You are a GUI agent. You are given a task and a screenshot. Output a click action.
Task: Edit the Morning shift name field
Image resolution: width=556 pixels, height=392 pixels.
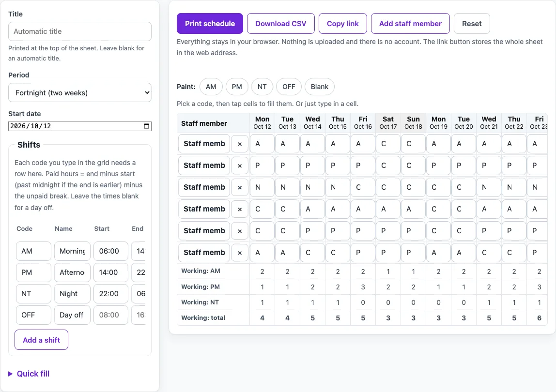pos(72,251)
